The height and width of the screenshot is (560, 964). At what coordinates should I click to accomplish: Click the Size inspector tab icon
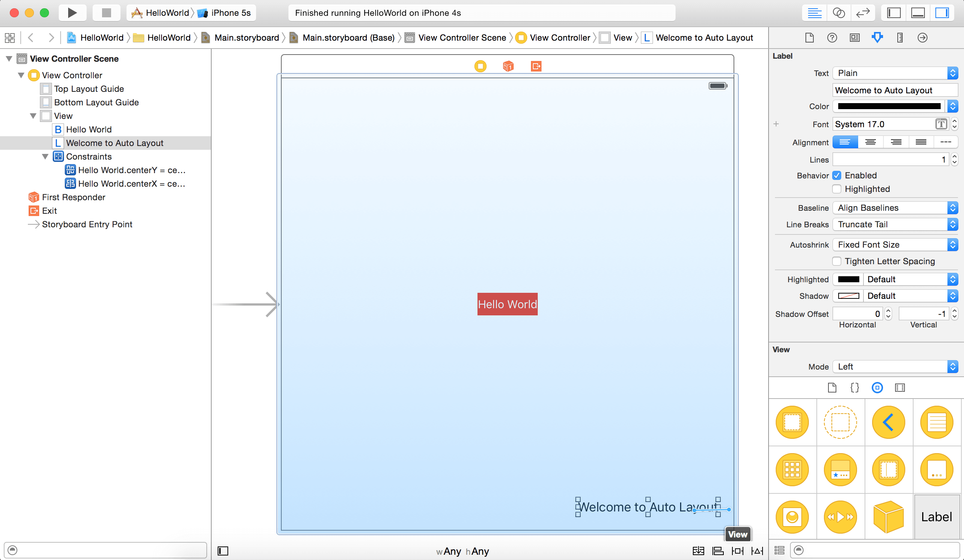click(x=898, y=38)
